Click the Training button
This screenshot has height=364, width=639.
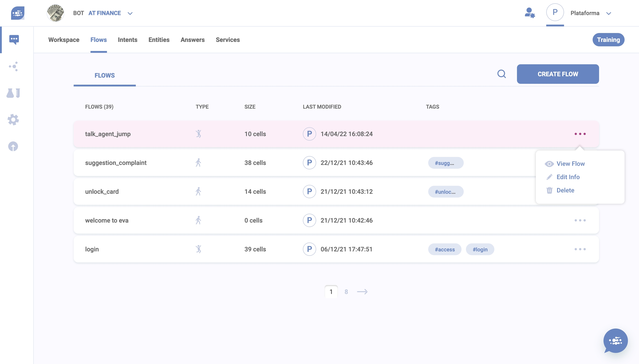tap(608, 40)
